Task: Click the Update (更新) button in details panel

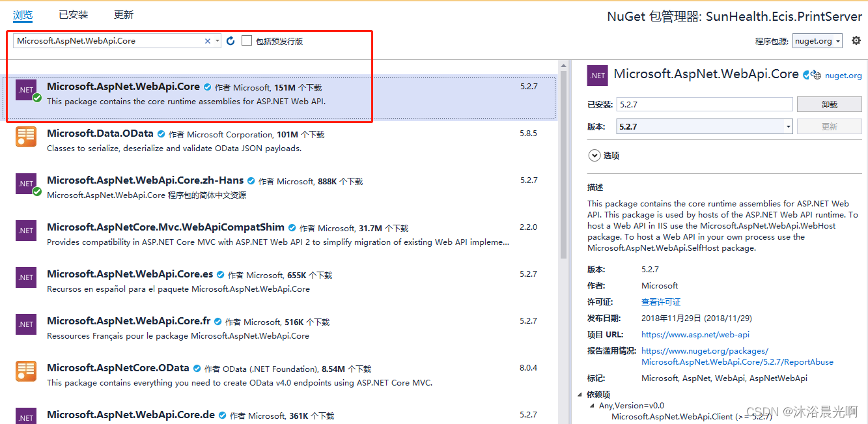Action: click(829, 126)
